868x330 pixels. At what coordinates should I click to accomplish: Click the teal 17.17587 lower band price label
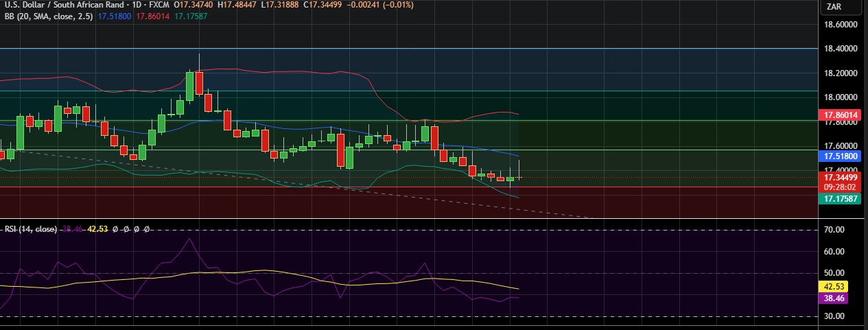coord(841,198)
